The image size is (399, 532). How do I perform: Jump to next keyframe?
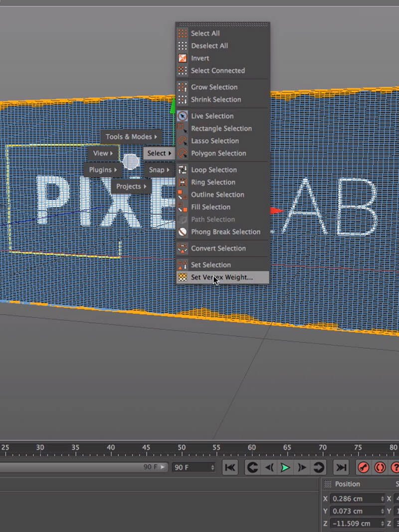point(319,468)
